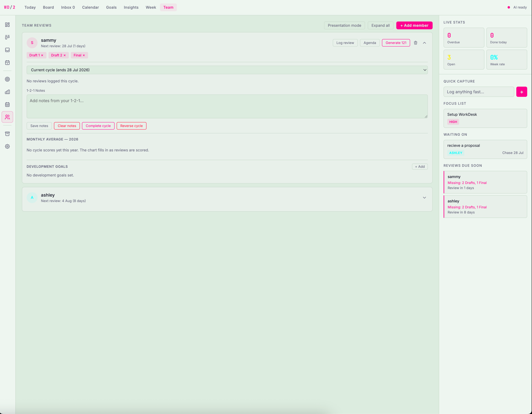Open the Goals target sidebar icon

pyautogui.click(x=7, y=79)
